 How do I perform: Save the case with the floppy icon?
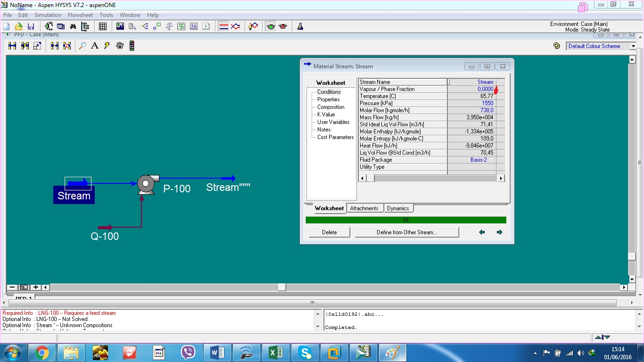click(31, 26)
